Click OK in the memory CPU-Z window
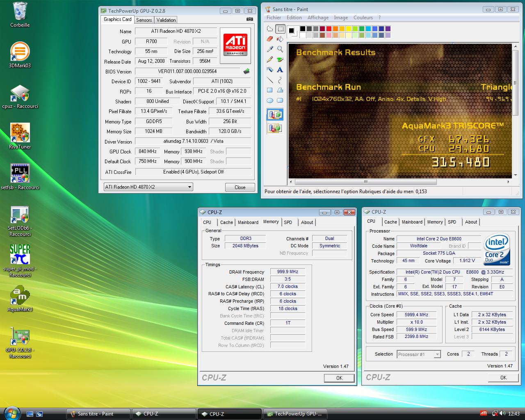Screen dimensions: 525x420 tap(339, 378)
